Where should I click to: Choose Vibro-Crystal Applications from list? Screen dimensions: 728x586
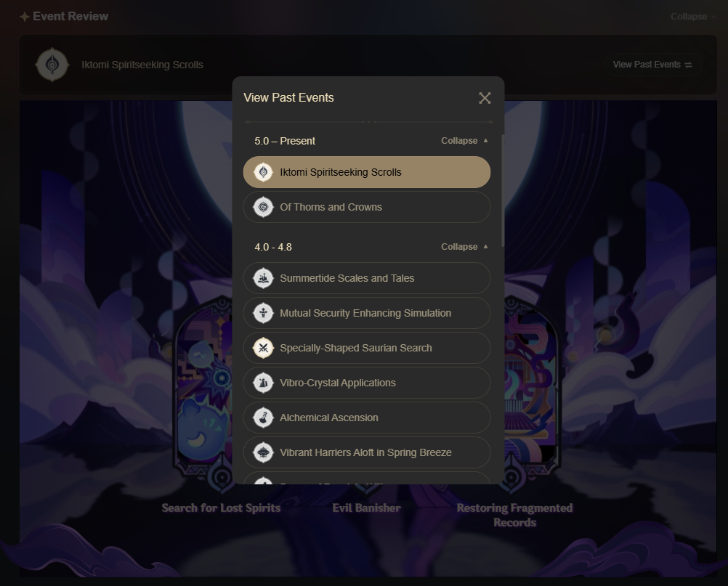click(x=367, y=383)
